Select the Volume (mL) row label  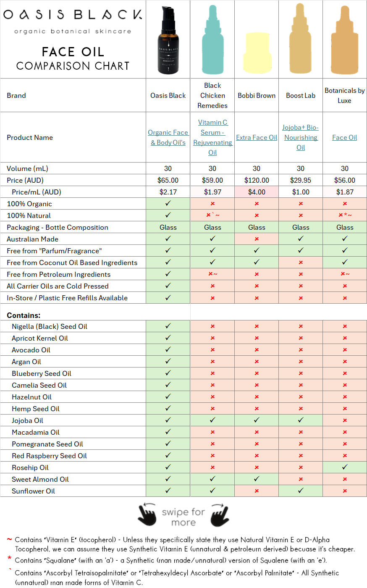click(26, 168)
